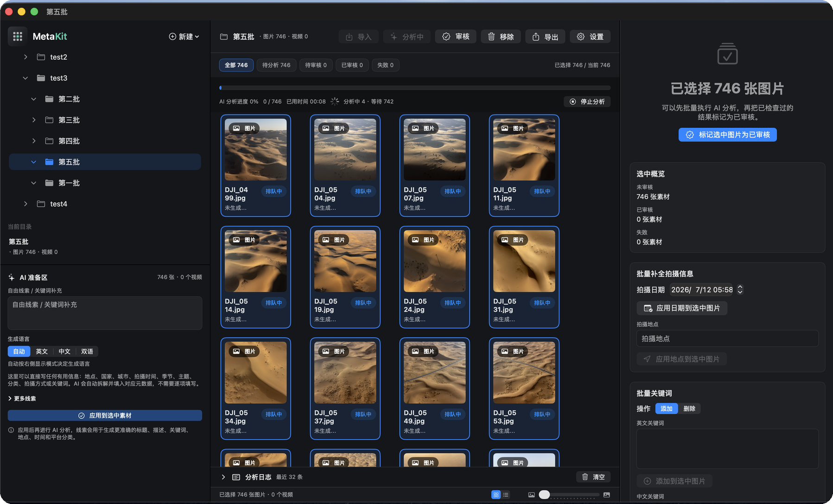
Task: Select the test4 folder
Action: 105,204
